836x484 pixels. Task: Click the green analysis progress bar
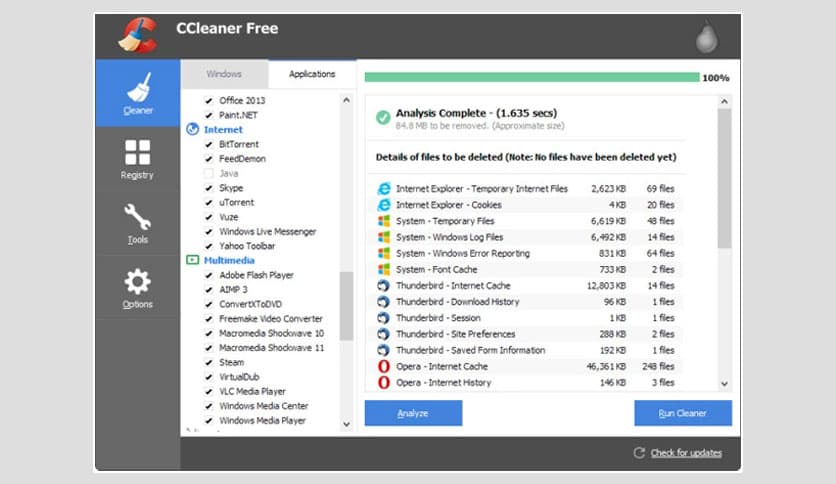pyautogui.click(x=532, y=77)
